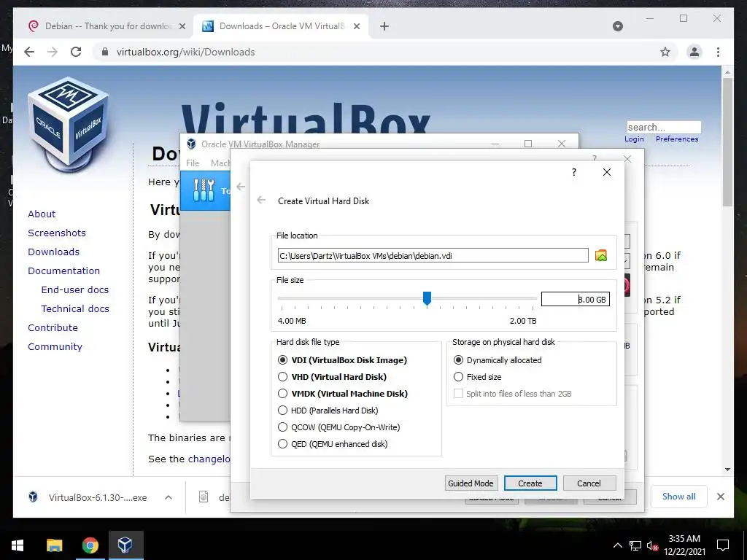Viewport: 747px width, 560px height.
Task: Switch to Guided Mode
Action: pyautogui.click(x=471, y=483)
